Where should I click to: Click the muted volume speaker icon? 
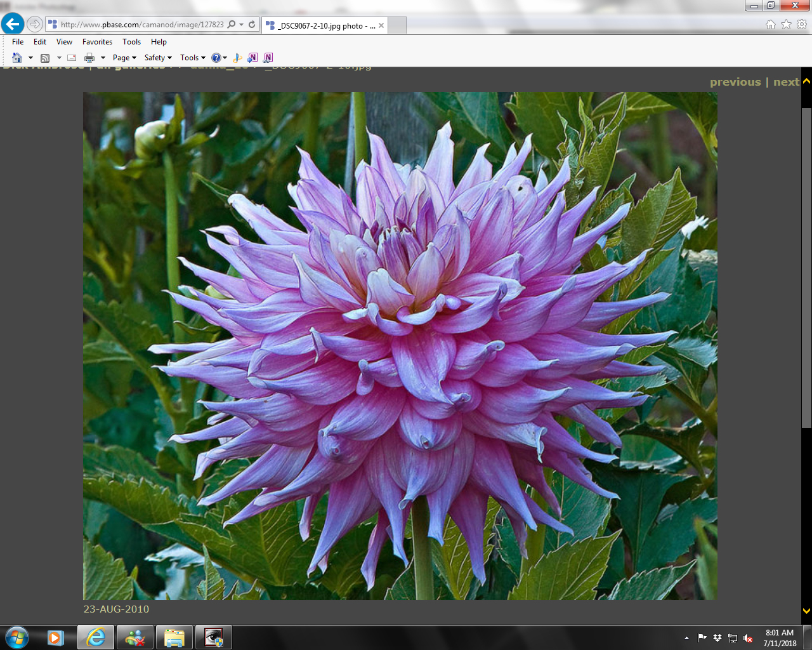pos(748,638)
